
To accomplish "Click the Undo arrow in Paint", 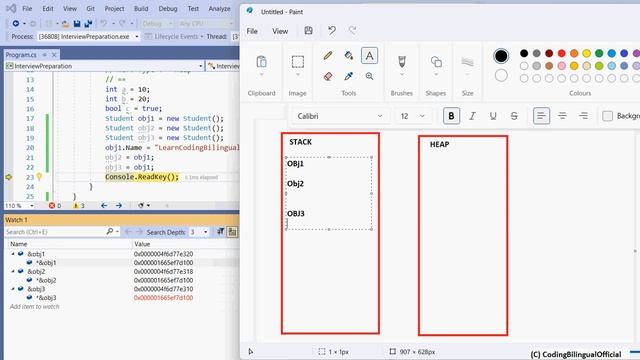I will 332,31.
